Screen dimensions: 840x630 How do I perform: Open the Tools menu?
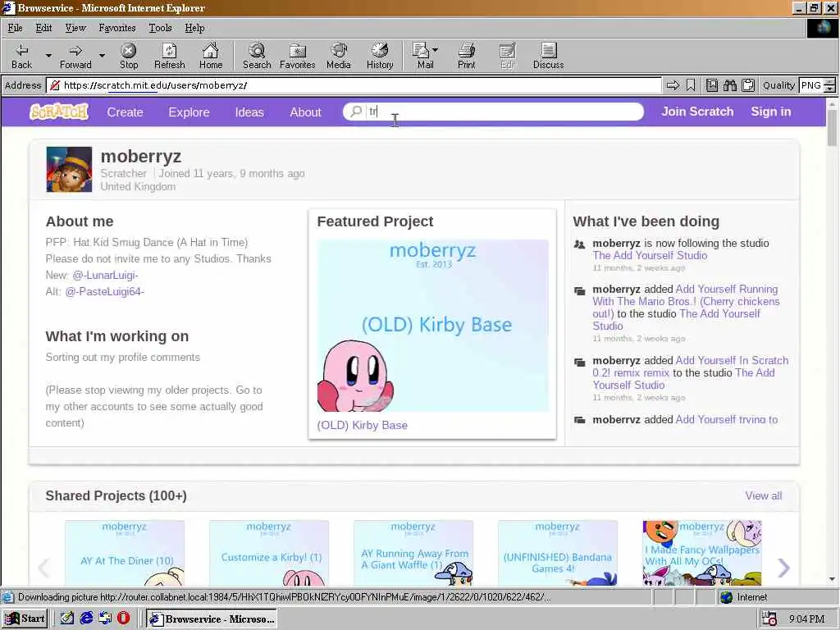coord(160,28)
